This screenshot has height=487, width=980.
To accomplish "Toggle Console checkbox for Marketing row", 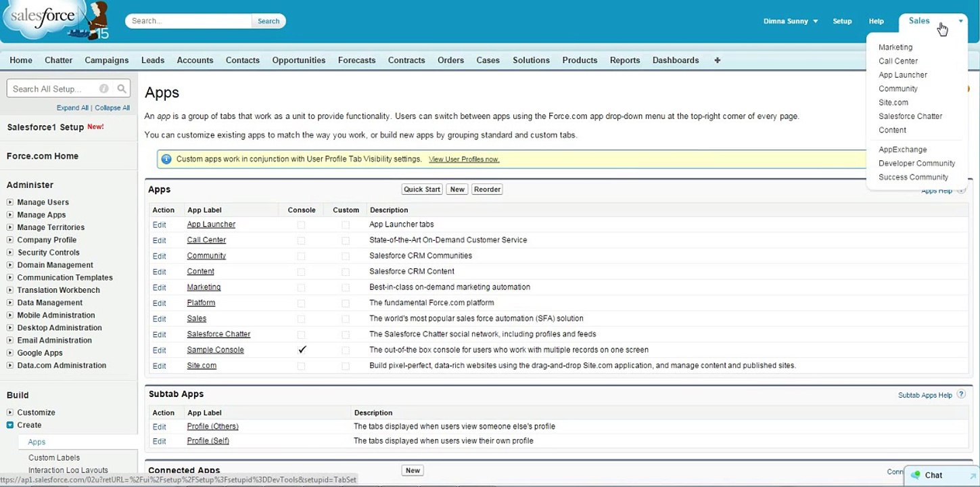I will coord(301,287).
